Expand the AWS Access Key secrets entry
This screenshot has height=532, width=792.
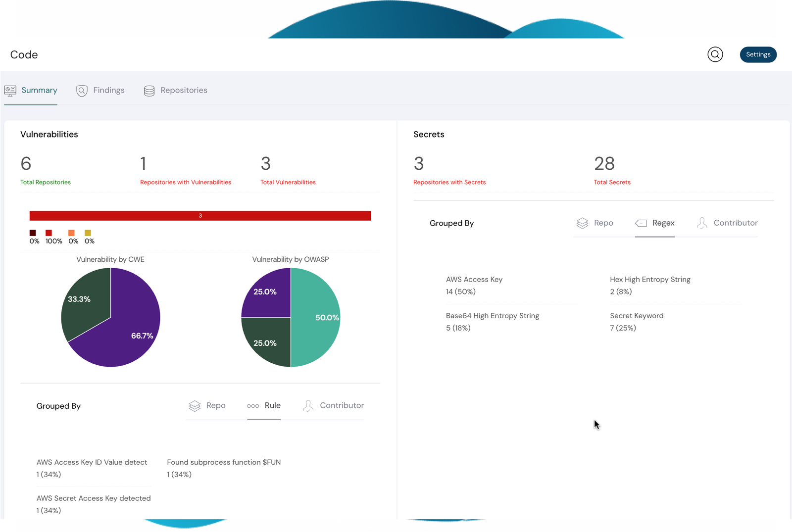coord(474,279)
